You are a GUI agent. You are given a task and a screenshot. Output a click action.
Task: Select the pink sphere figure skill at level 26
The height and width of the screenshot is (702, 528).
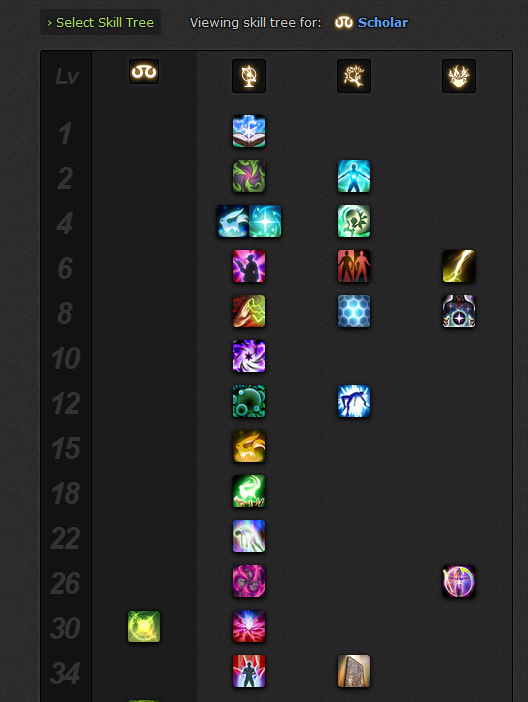(x=459, y=582)
